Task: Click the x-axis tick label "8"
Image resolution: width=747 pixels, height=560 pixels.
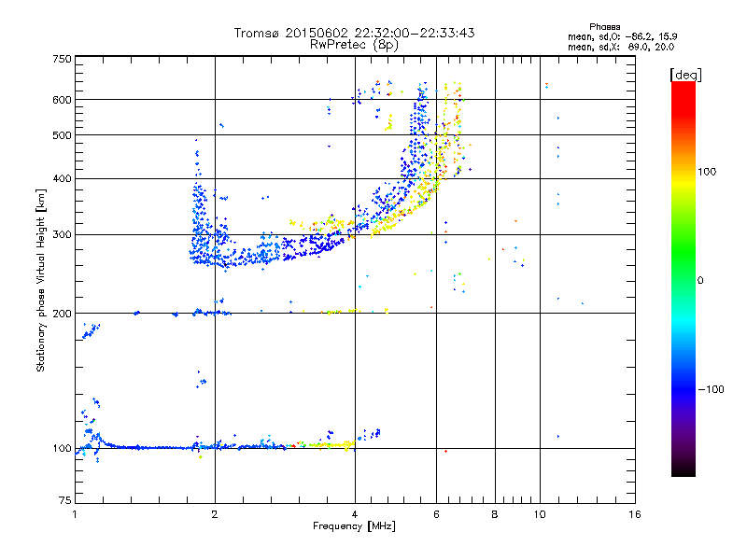Action: point(495,515)
